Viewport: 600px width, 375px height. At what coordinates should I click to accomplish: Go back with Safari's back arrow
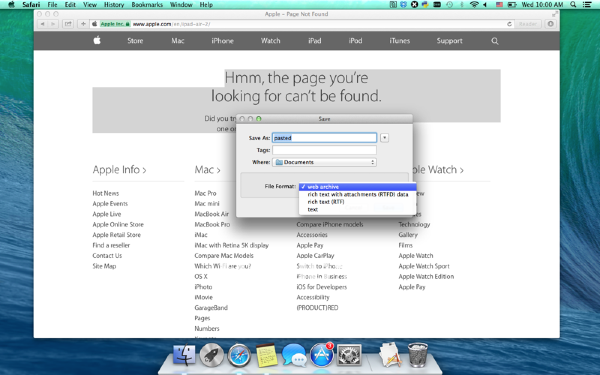42,24
